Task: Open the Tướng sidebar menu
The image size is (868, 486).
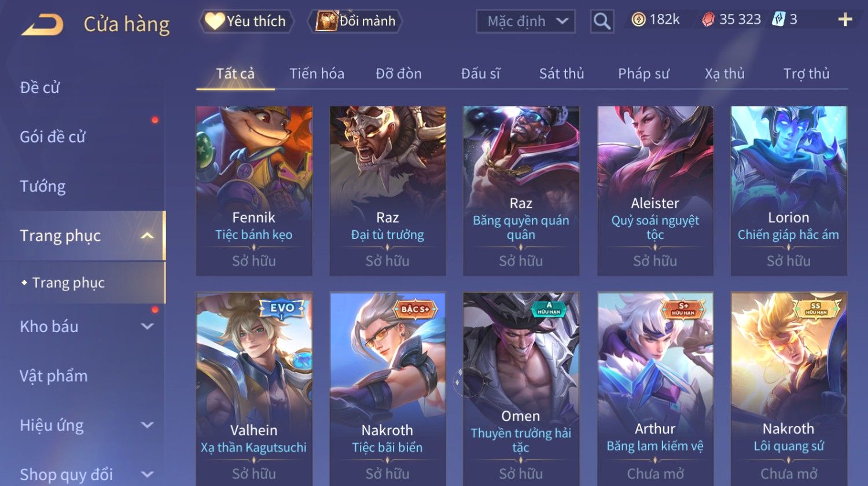Action: pos(43,186)
